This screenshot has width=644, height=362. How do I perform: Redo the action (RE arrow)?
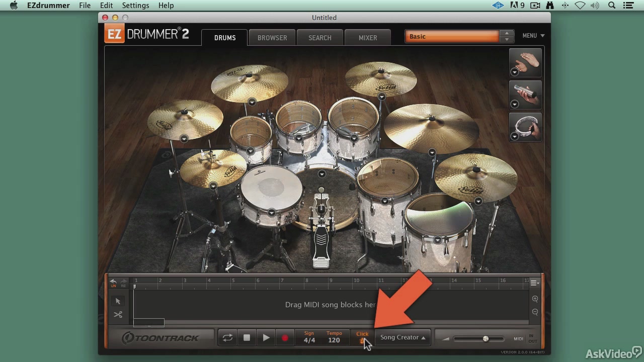[x=123, y=283]
